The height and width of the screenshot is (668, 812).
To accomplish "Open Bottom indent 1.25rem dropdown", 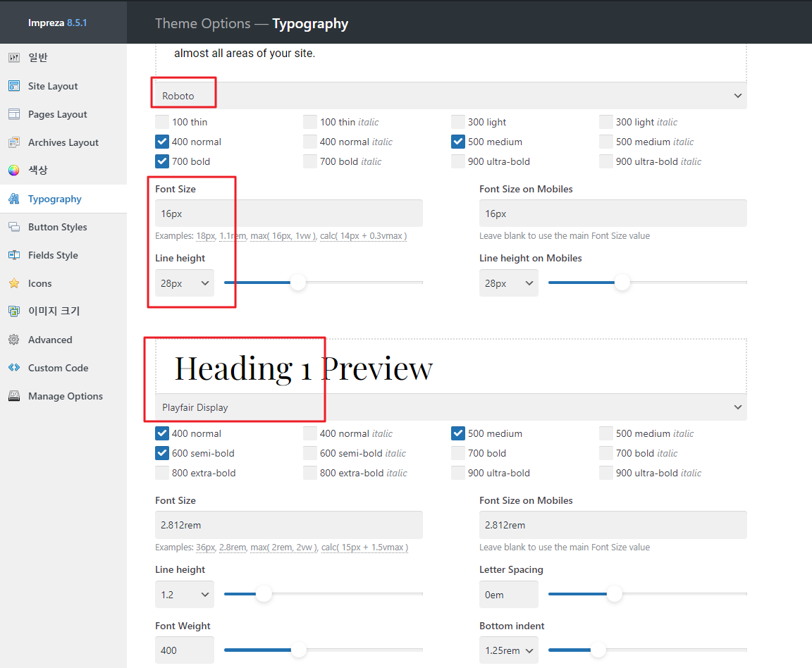I will tap(508, 650).
